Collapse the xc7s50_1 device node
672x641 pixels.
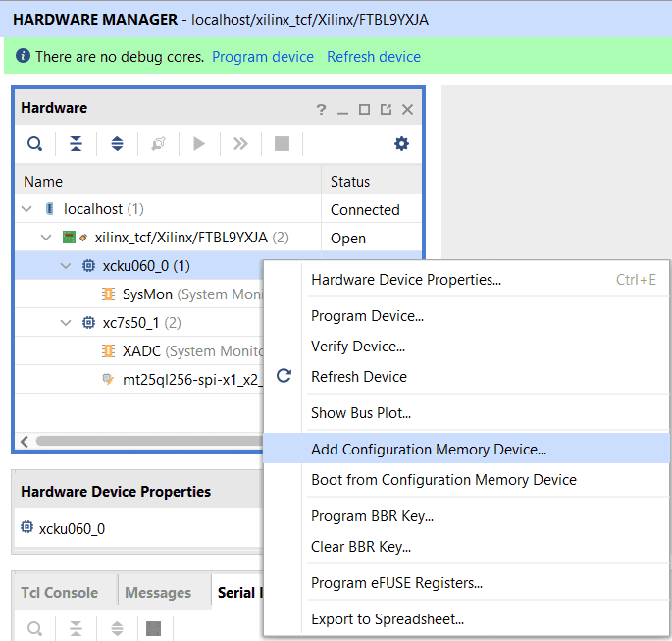66,323
